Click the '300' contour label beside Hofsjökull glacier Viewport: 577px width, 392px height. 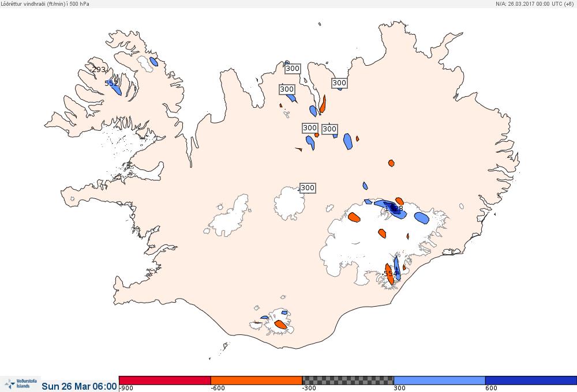(x=308, y=188)
